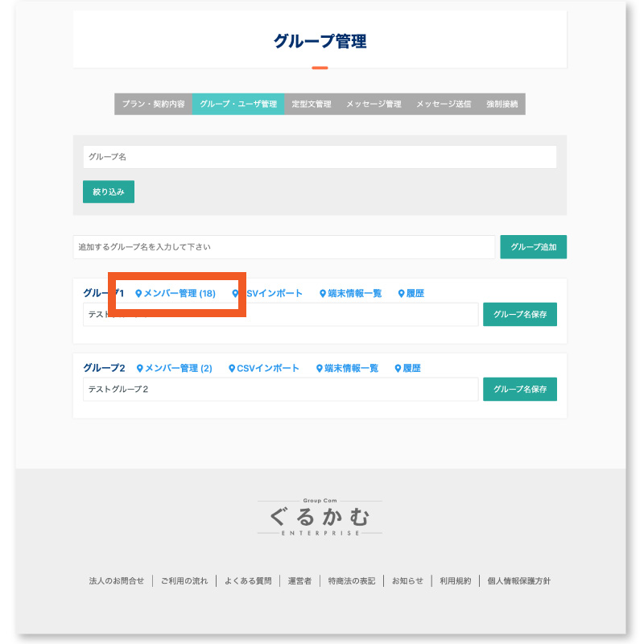The image size is (644, 644).
Task: Click the 履歴 pin icon for グループ2
Action: point(398,368)
